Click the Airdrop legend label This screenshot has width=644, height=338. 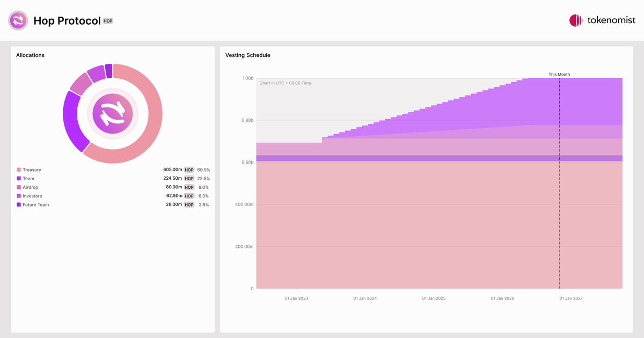[x=31, y=187]
